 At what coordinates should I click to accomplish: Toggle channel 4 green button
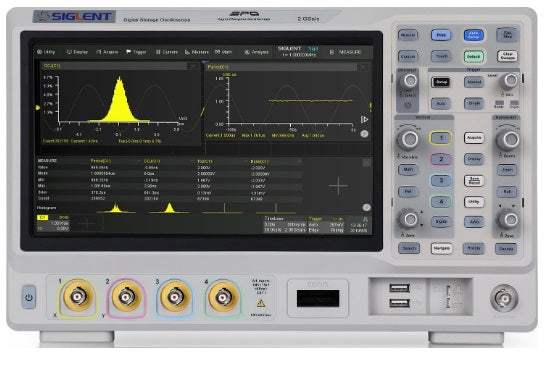point(441,202)
